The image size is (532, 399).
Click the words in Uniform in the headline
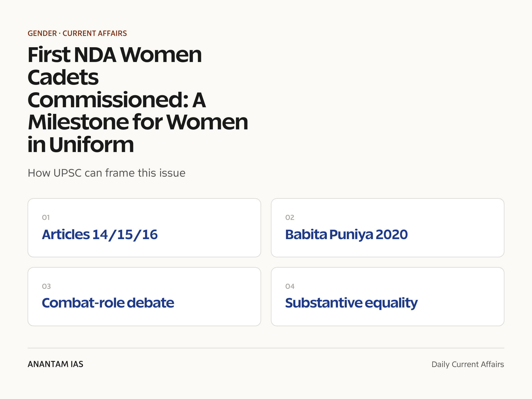click(x=81, y=145)
